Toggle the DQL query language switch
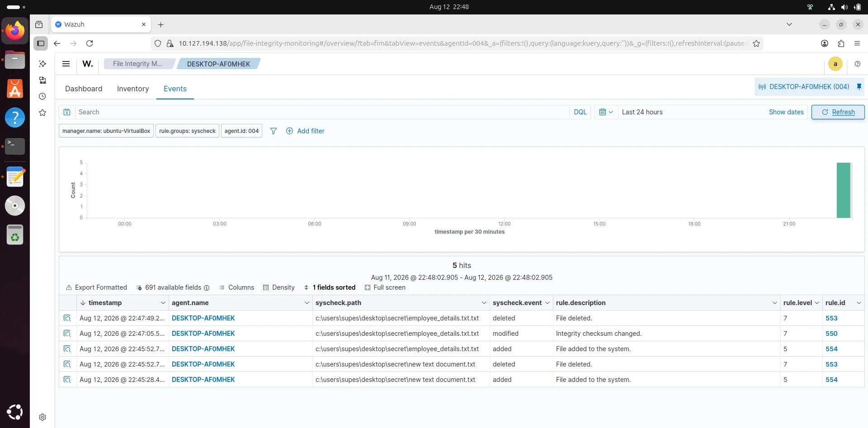868x428 pixels. click(x=580, y=112)
